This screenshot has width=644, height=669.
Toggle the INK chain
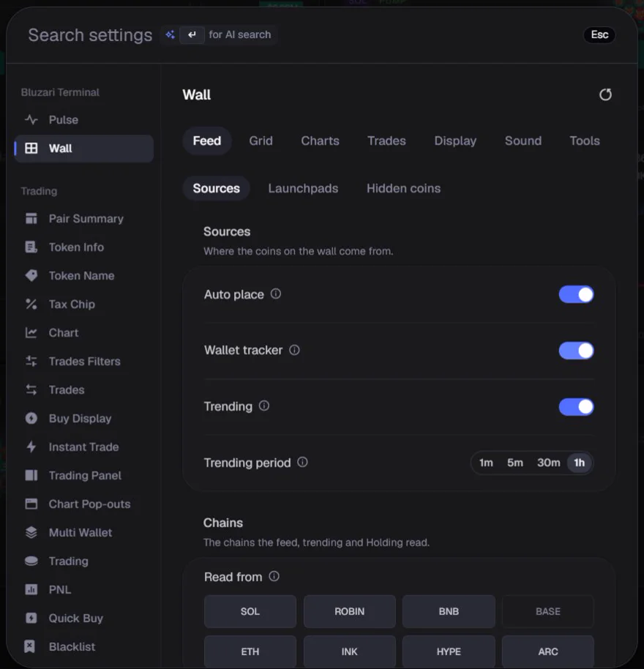[349, 651]
